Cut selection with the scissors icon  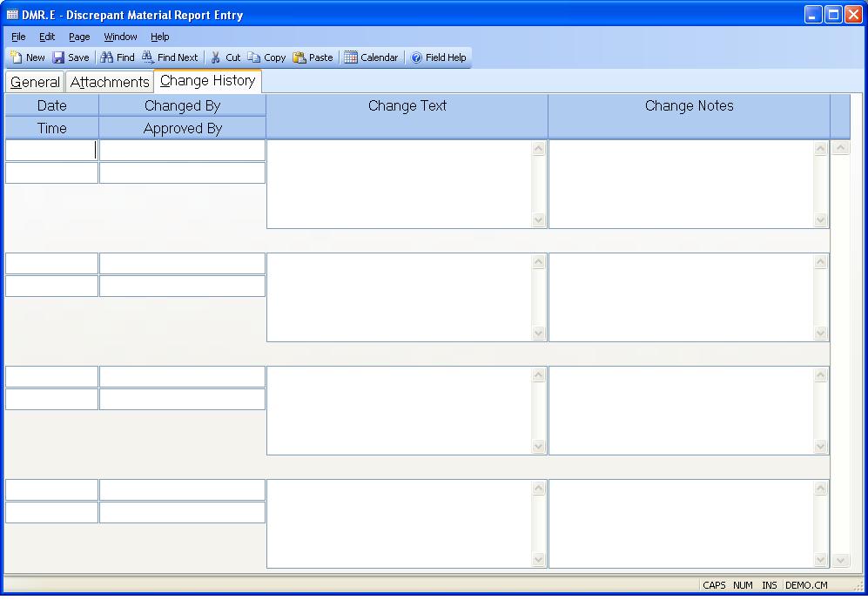point(216,57)
